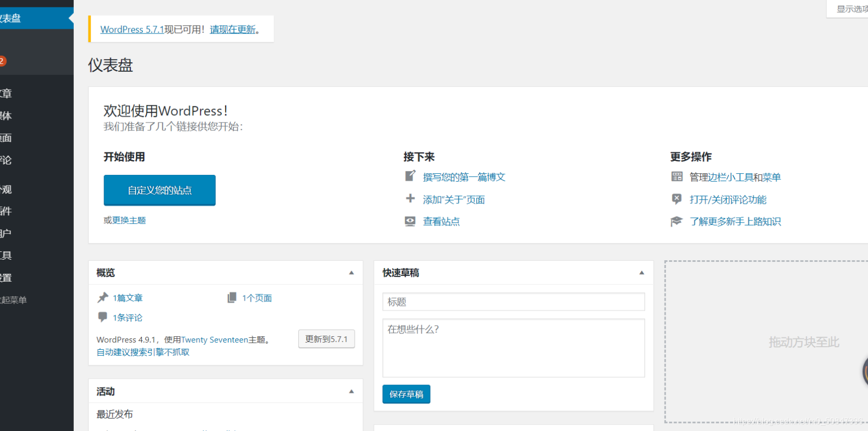Collapse the 快速草稿 panel with its arrow
The width and height of the screenshot is (868, 431).
click(641, 273)
